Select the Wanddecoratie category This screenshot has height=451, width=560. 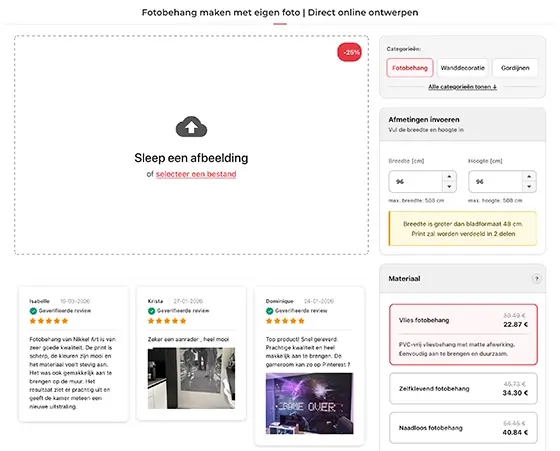point(462,68)
